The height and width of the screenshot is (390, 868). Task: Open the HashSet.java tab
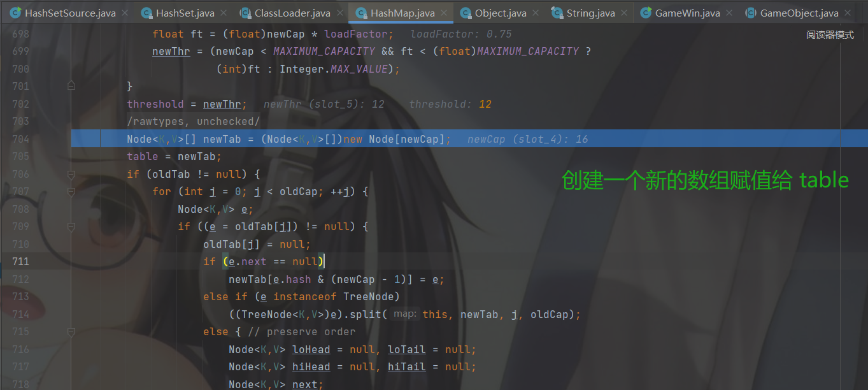click(x=185, y=13)
